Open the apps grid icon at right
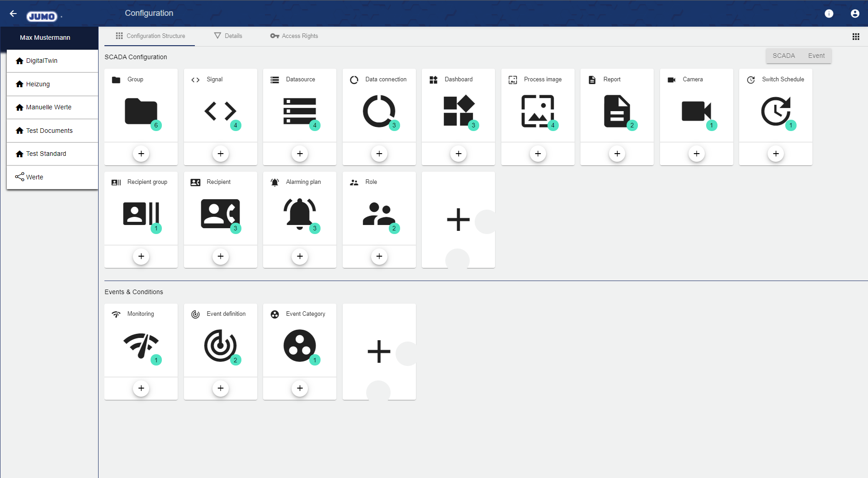The height and width of the screenshot is (478, 868). pyautogui.click(x=855, y=37)
